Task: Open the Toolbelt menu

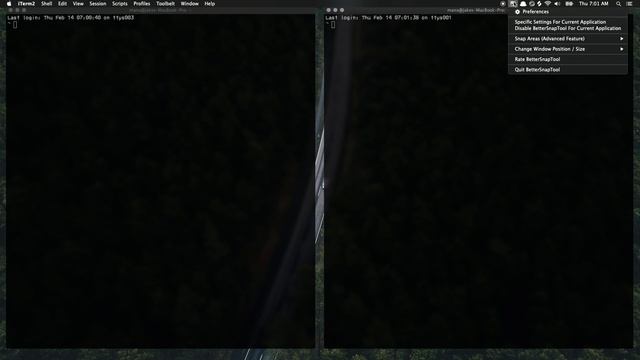Action: (x=165, y=4)
